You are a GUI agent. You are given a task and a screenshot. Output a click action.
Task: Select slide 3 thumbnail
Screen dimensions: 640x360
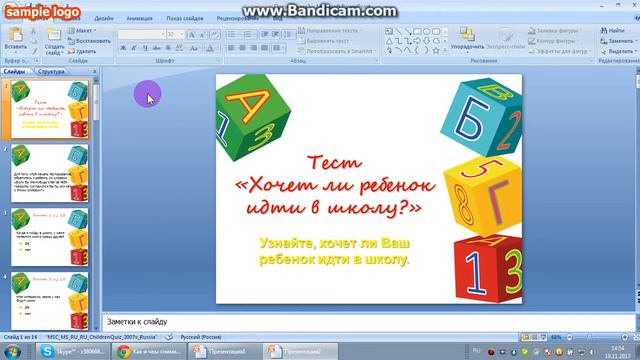[x=49, y=237]
